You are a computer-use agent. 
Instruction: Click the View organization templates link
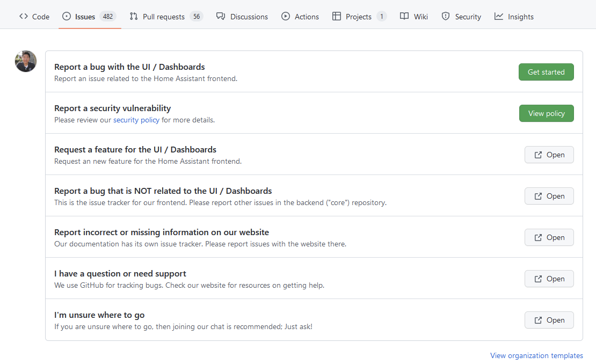pyautogui.click(x=536, y=355)
